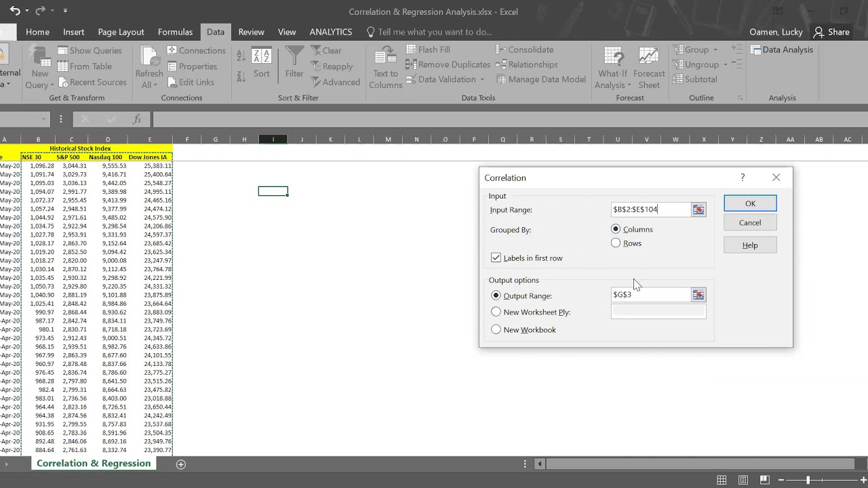
Task: Click Flash Fill
Action: point(428,49)
